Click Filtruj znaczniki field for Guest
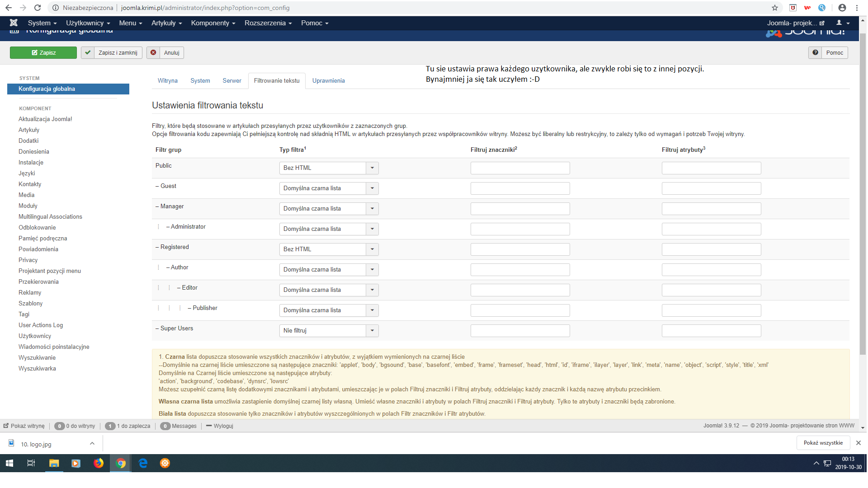Screen dimensions: 868x488 click(x=520, y=188)
